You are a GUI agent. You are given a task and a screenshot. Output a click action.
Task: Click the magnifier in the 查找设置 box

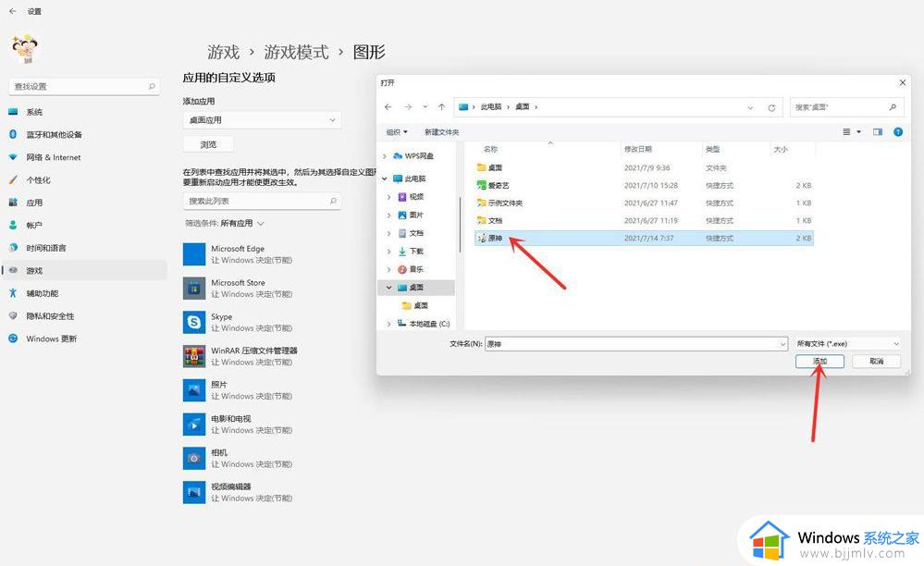(152, 86)
